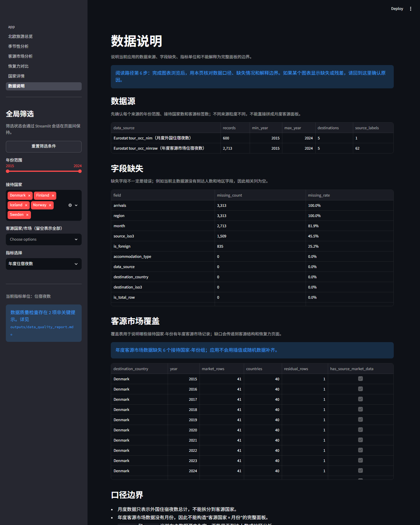Click the Eurostat tour_occ_nim data source cell
This screenshot has width=420, height=525.
pyautogui.click(x=166, y=138)
